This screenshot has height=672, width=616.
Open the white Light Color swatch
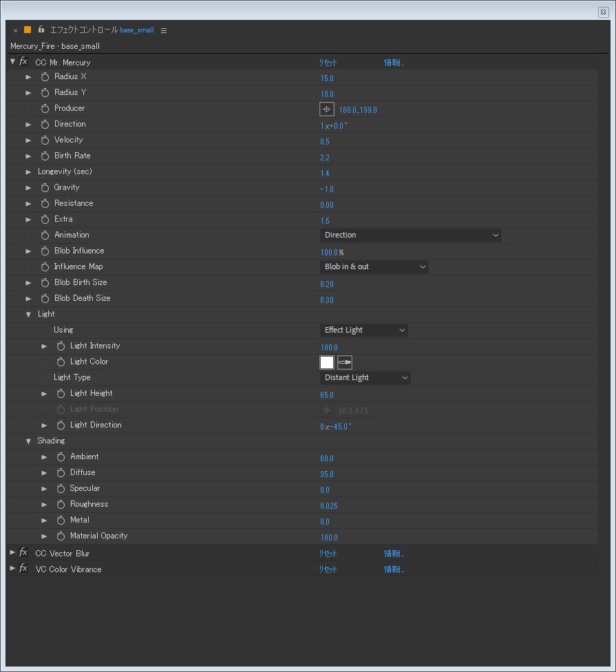coord(327,362)
